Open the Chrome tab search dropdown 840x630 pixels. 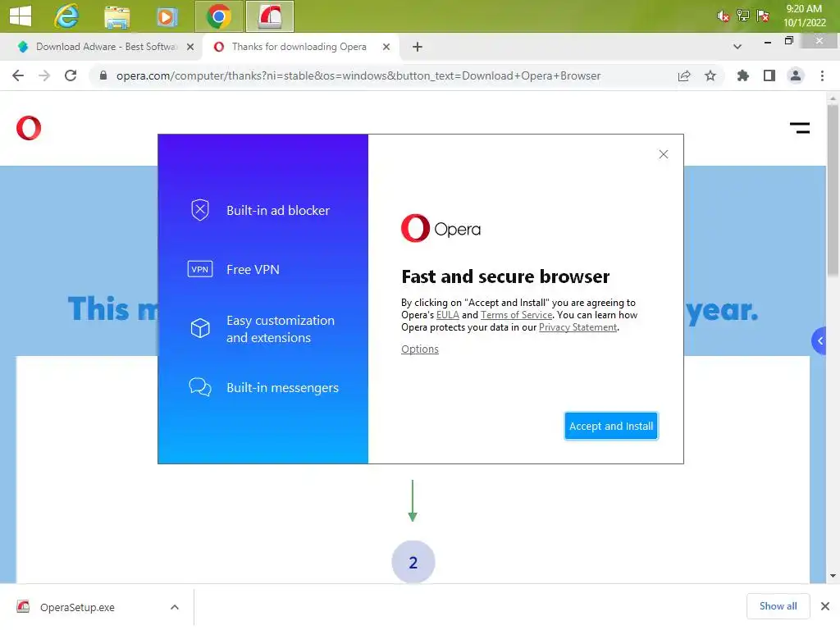click(737, 47)
